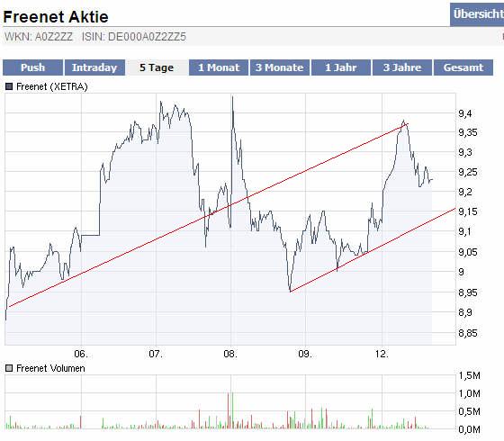
Task: Open the 1 Jahr chart
Action: 341,67
